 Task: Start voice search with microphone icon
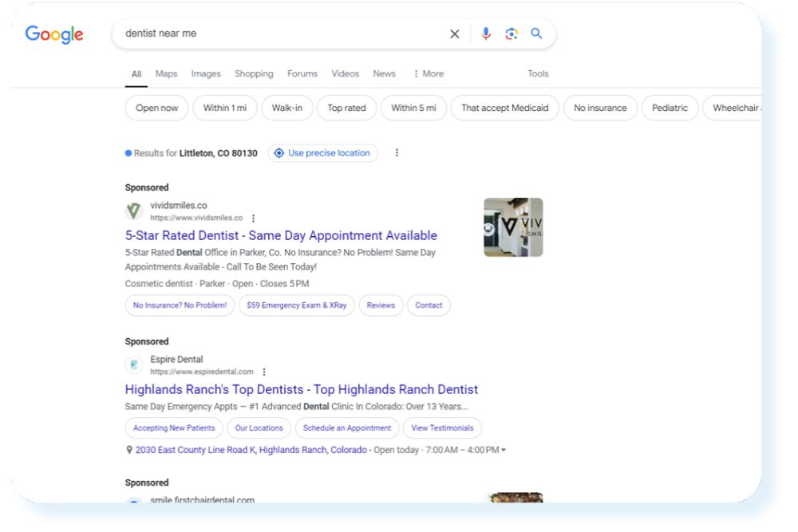click(x=486, y=33)
